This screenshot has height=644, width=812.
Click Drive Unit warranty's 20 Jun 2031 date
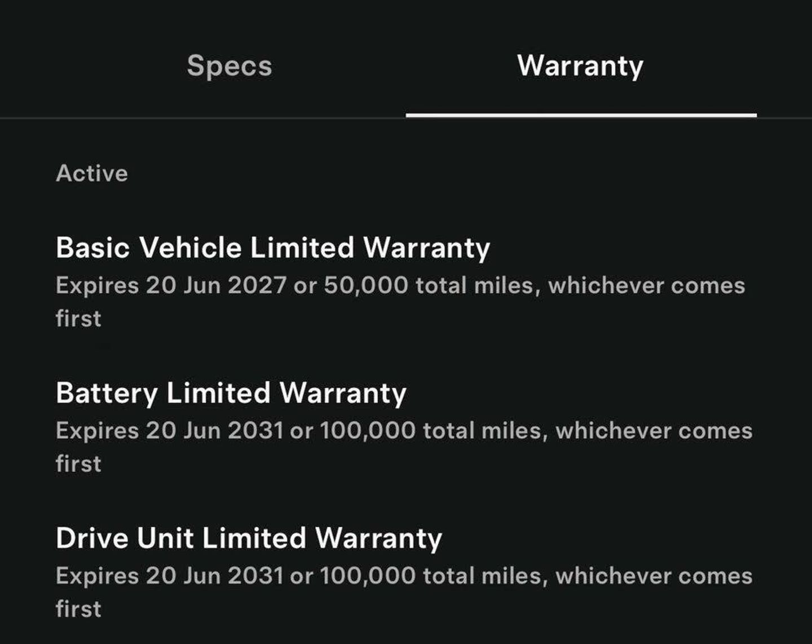tap(214, 576)
